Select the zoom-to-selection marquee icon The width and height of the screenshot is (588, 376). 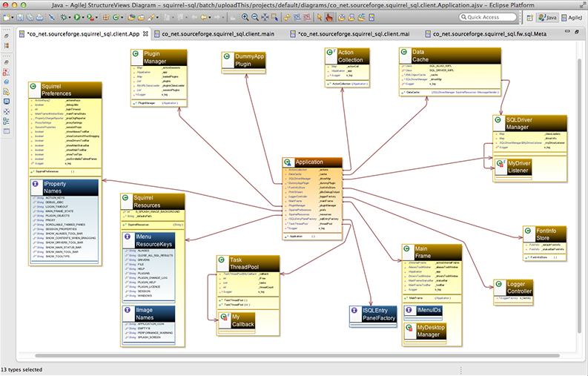275,17
